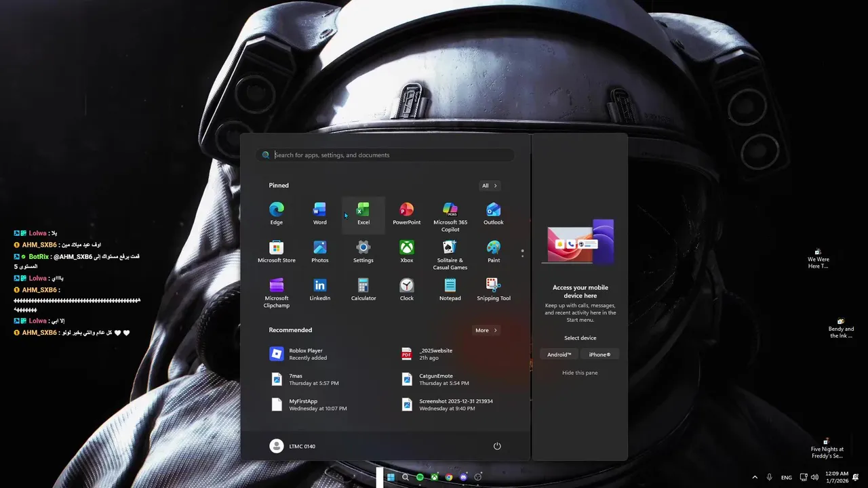Open Microsoft 365 Copilot
This screenshot has height=488, width=868.
[450, 216]
